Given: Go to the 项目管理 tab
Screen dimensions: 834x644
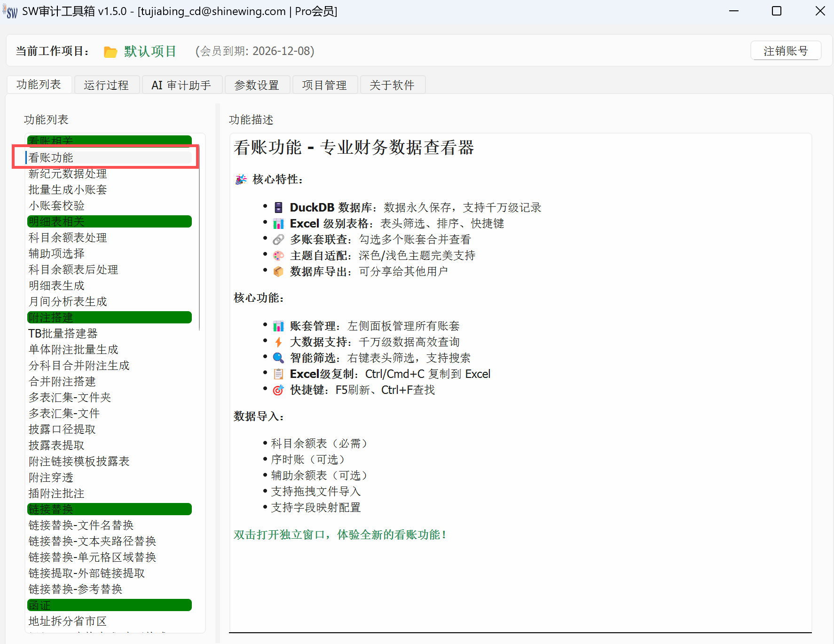Looking at the screenshot, I should 324,85.
